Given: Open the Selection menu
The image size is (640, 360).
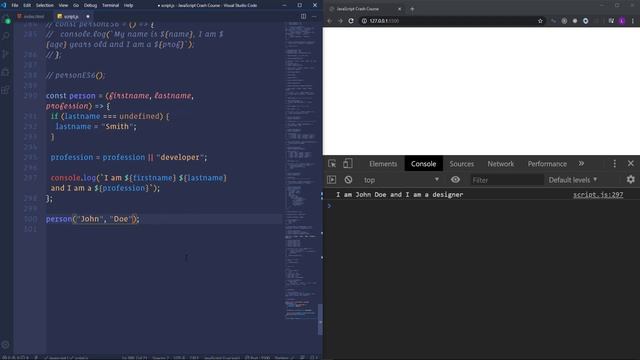Looking at the screenshot, I should point(44,5).
